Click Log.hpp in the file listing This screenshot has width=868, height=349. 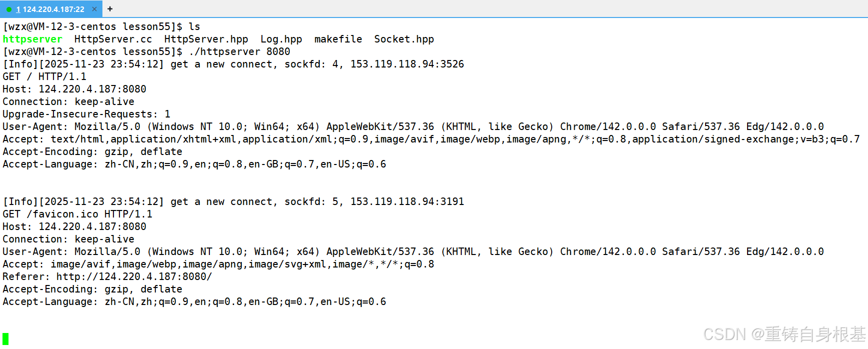281,39
